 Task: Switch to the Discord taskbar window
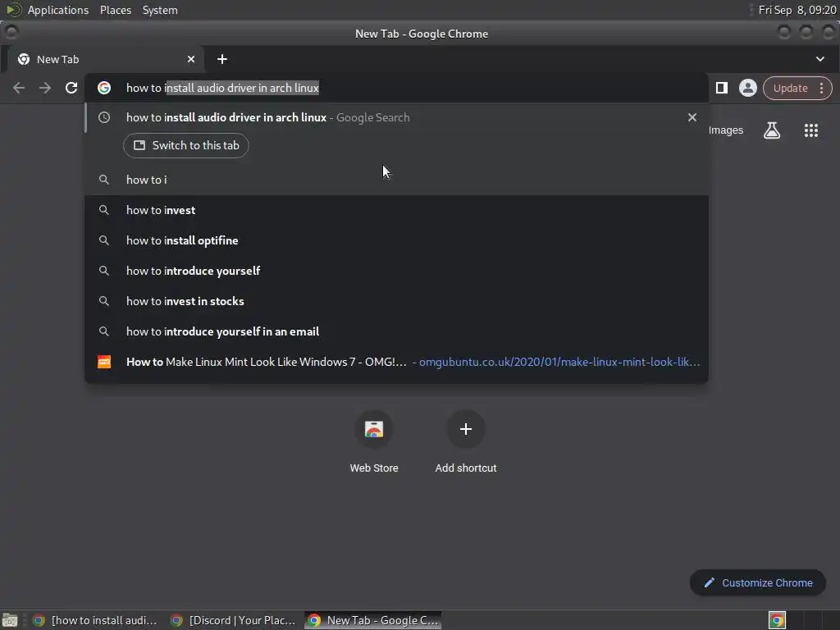click(x=233, y=620)
